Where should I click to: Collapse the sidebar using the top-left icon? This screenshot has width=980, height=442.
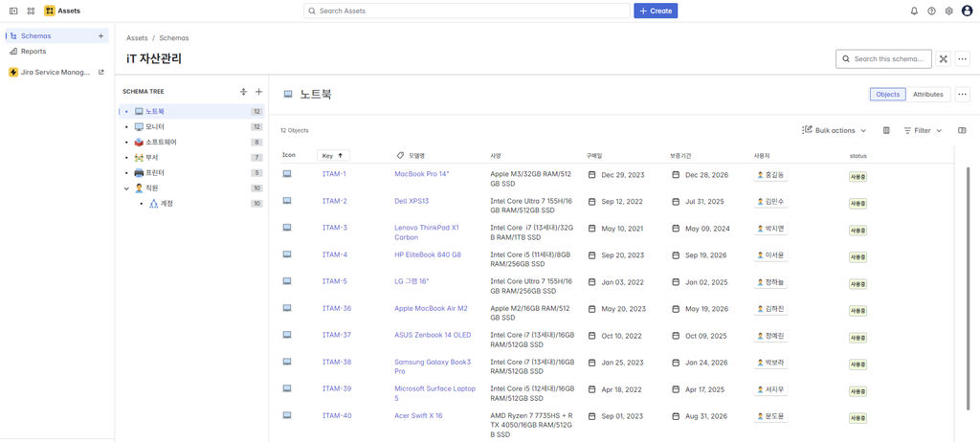click(x=13, y=11)
